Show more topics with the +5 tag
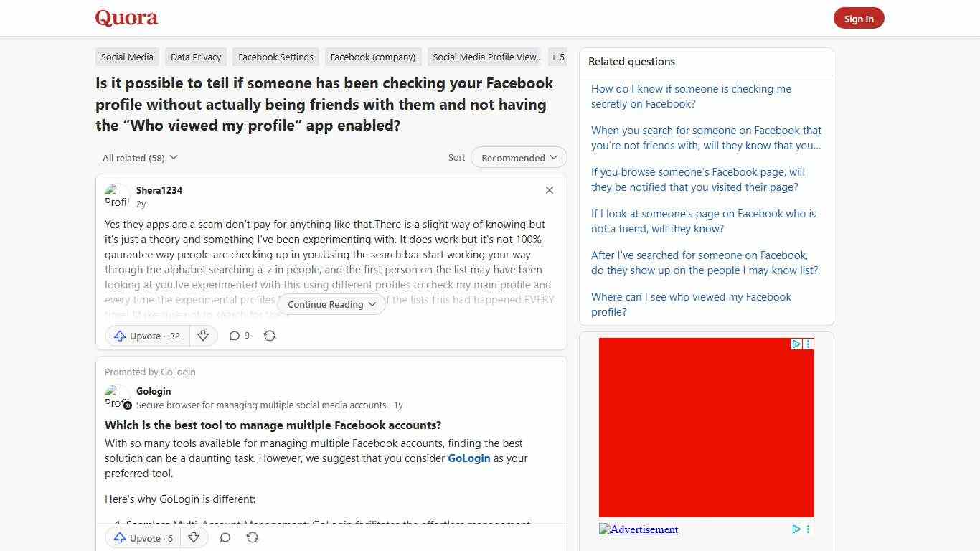Image resolution: width=980 pixels, height=551 pixels. [x=557, y=57]
